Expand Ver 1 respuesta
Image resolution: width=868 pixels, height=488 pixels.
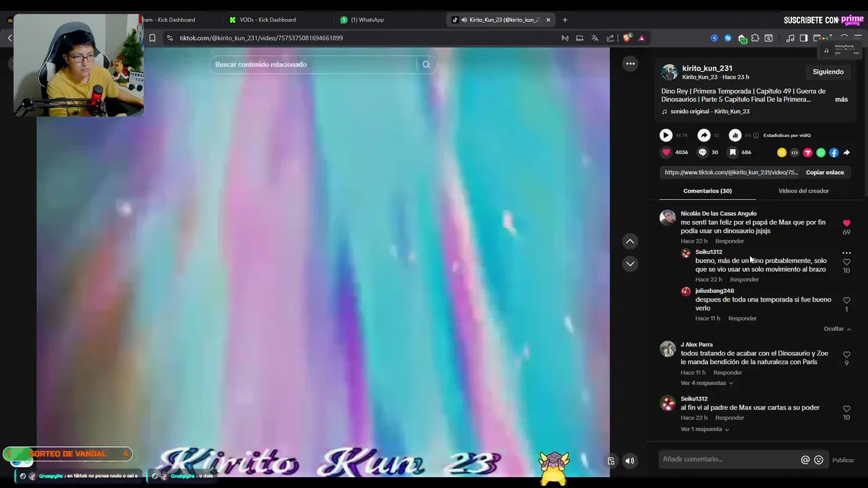click(705, 429)
